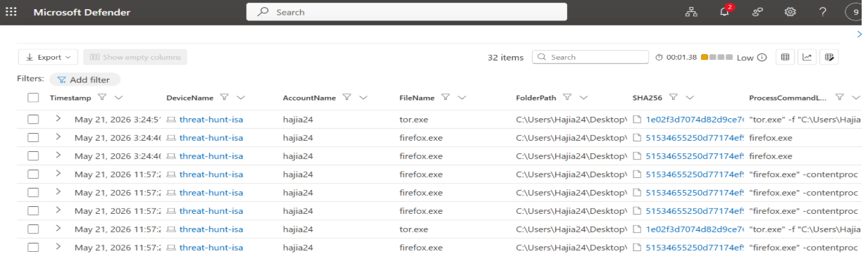
Task: Tick checkbox for 3:24 tor.exe row
Action: tap(33, 120)
